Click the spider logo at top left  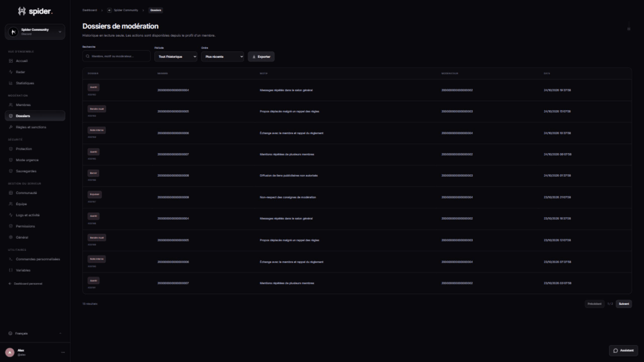click(x=35, y=11)
